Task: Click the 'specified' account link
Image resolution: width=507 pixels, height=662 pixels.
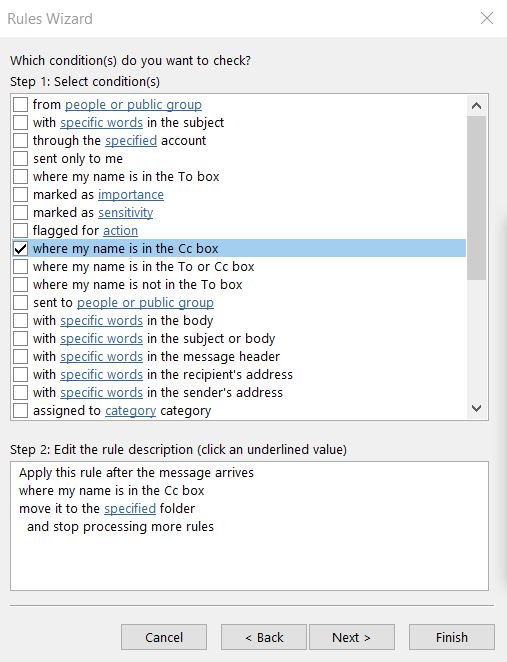Action: coord(131,141)
